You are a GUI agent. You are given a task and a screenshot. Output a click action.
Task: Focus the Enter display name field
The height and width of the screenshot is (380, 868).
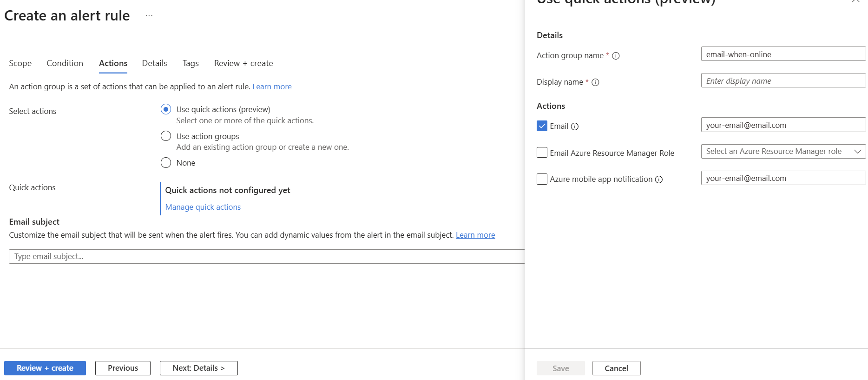783,81
